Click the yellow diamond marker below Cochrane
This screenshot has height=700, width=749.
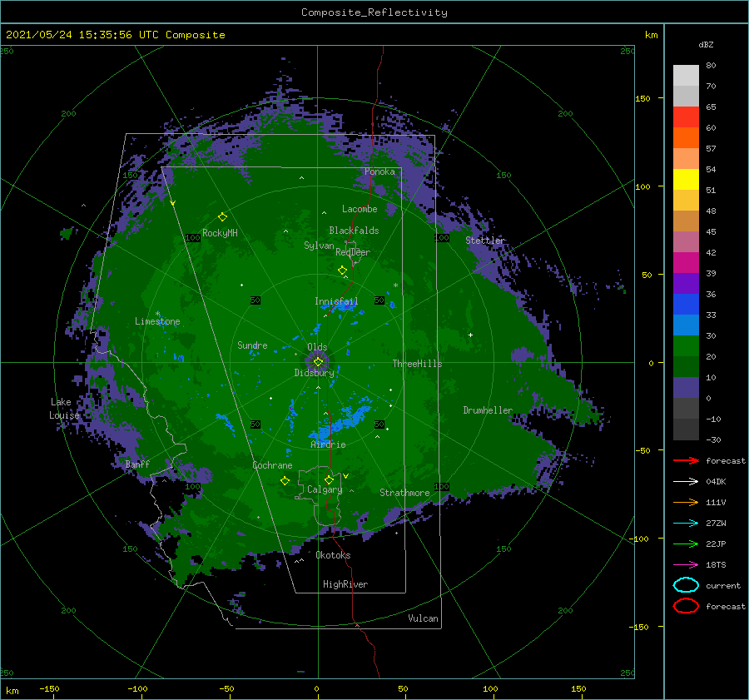pos(285,480)
